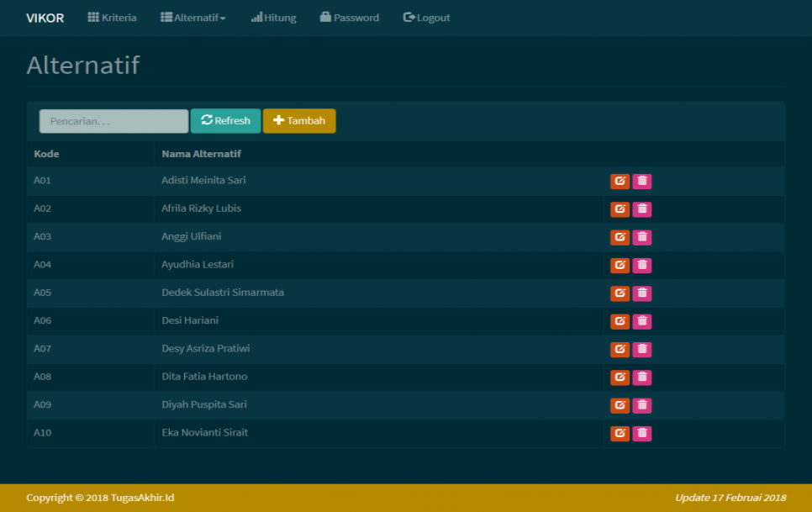The image size is (812, 512).
Task: Open edit for Desy Asriza Pratiwi
Action: [620, 349]
